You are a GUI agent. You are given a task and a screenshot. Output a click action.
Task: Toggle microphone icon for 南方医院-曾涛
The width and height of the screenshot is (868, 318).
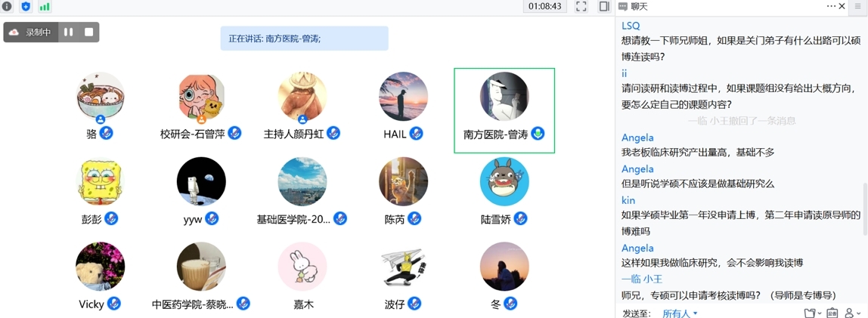click(x=538, y=133)
